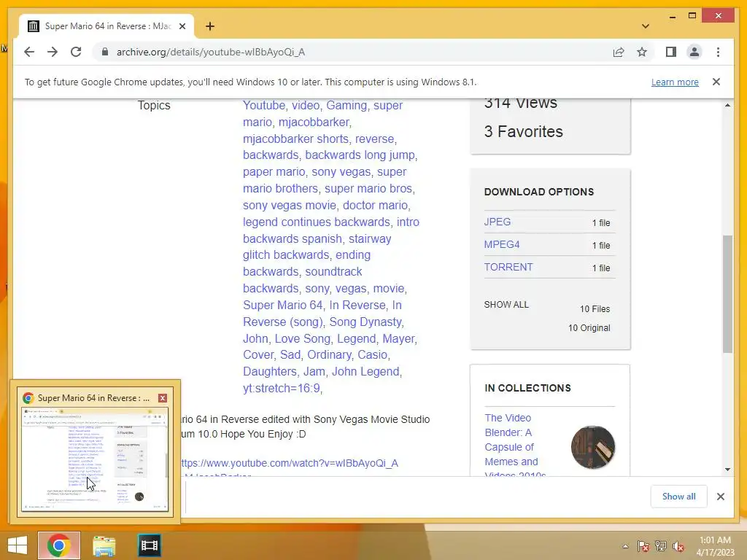Screen dimensions: 747x560
Task: Click Show all in downloads bar
Action: [x=678, y=496]
